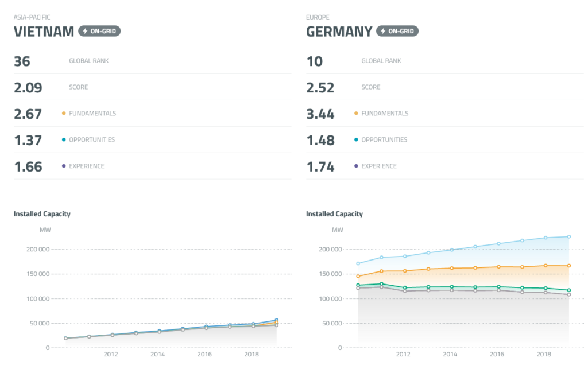
Task: Click Vietnam GLOBAL RANK label
Action: coord(89,61)
